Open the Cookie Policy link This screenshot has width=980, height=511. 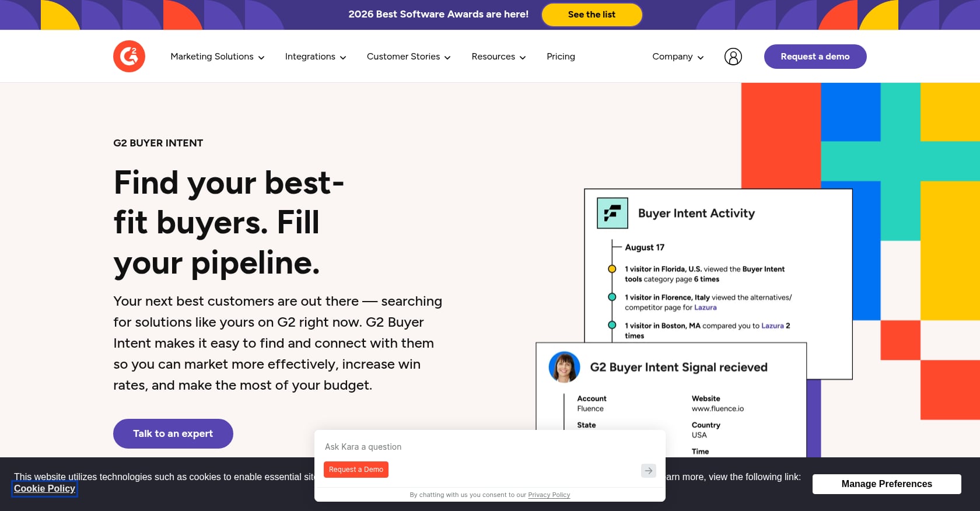[x=44, y=489]
